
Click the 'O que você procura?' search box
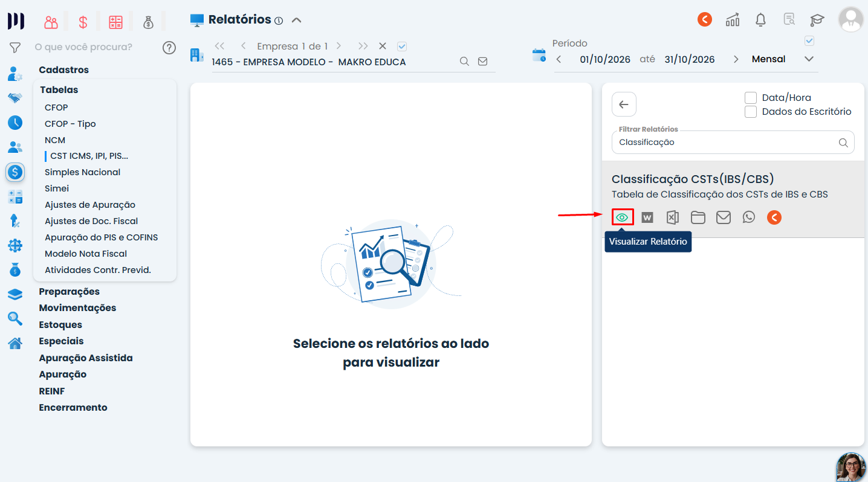pyautogui.click(x=83, y=47)
